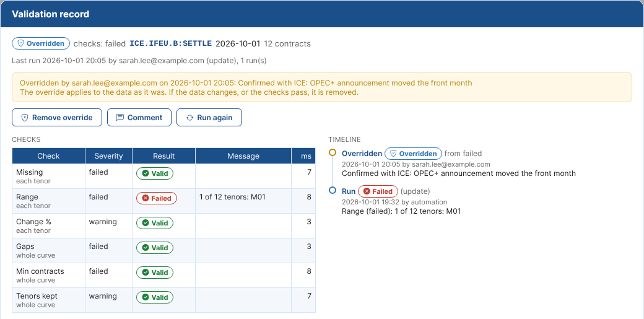644x319 pixels.
Task: Click the Valid badge for Missing check
Action: click(155, 173)
